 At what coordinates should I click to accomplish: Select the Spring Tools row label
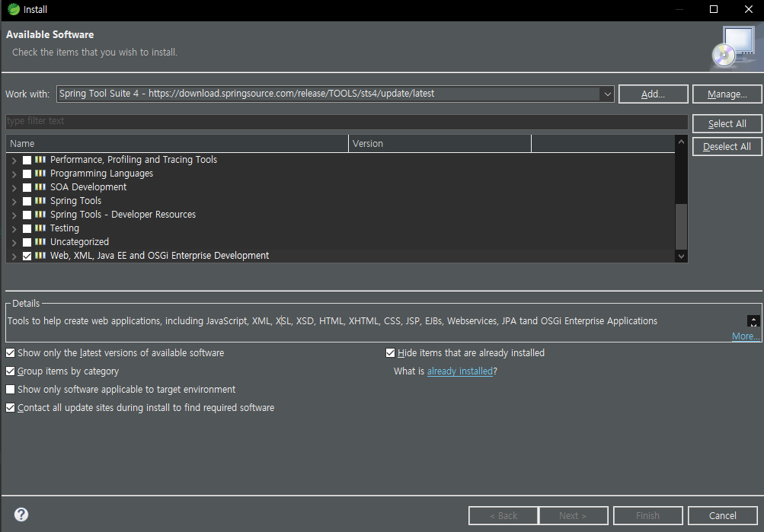[75, 200]
